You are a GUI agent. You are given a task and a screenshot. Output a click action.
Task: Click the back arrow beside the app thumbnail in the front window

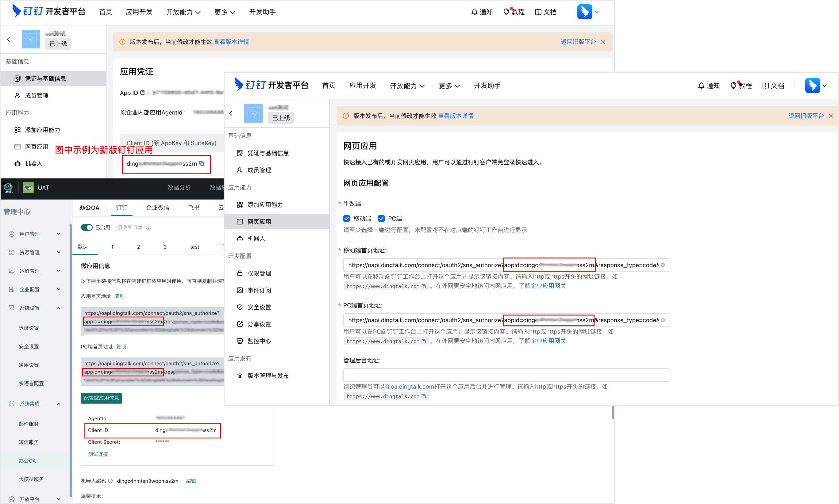231,113
